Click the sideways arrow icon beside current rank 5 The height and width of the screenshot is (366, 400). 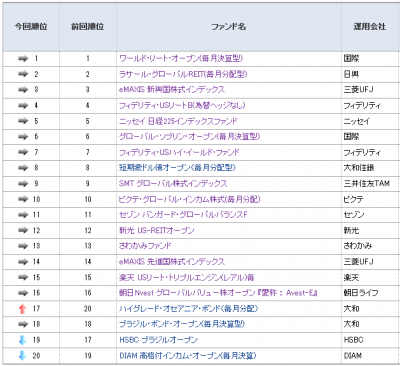click(x=23, y=121)
